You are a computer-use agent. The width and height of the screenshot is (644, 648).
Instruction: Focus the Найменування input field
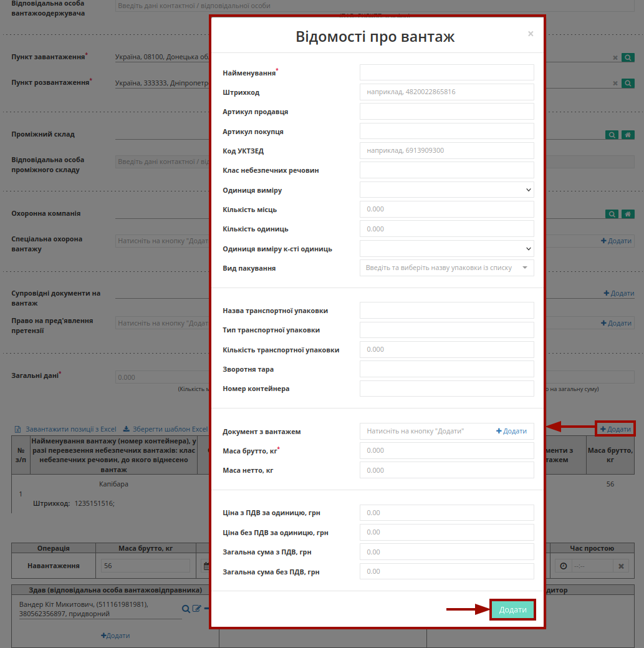(x=446, y=72)
